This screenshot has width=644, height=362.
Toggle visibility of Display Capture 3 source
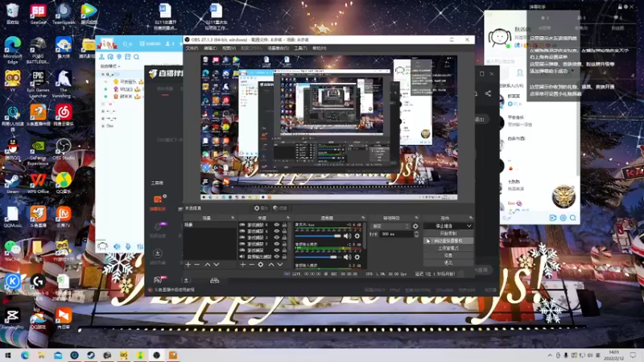[277, 237]
